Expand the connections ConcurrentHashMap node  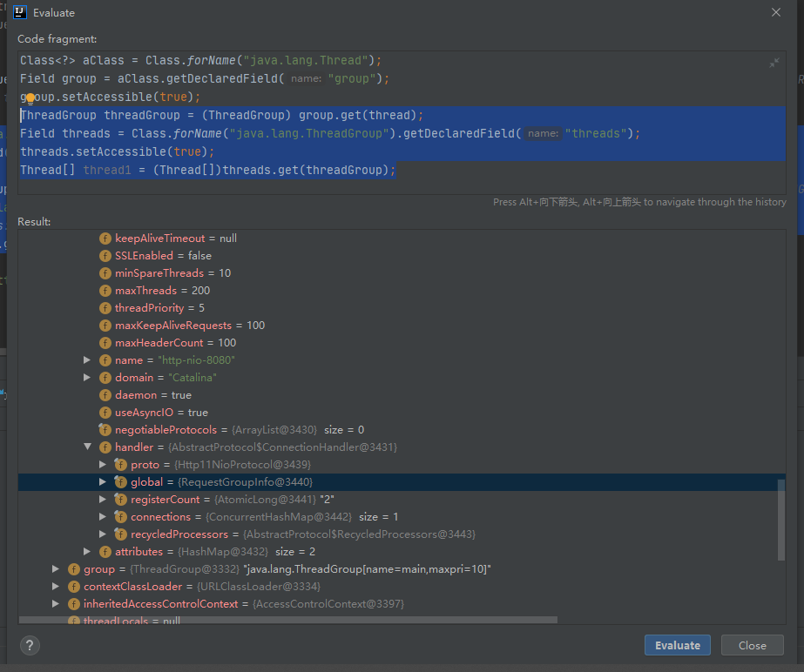tap(103, 517)
